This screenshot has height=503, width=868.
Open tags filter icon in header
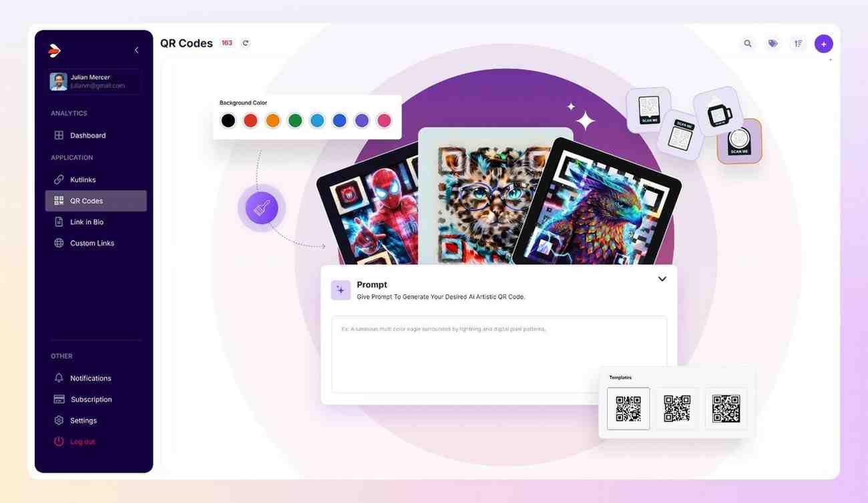pyautogui.click(x=773, y=44)
